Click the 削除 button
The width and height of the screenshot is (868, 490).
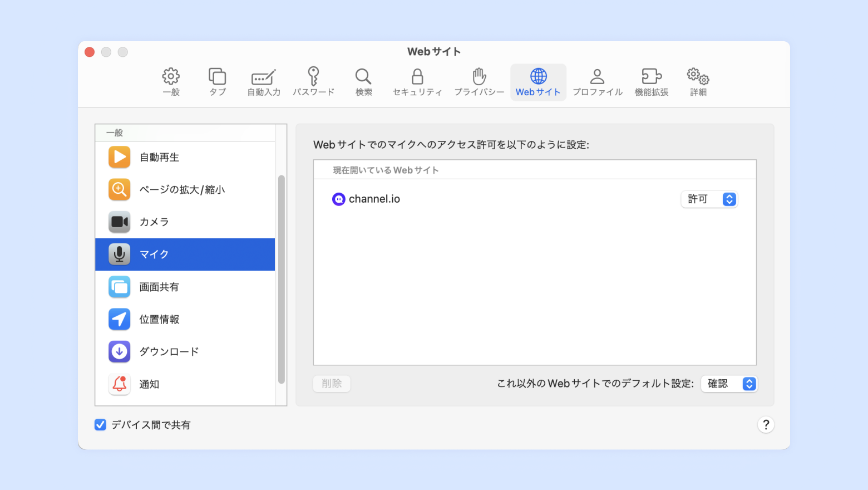point(332,384)
